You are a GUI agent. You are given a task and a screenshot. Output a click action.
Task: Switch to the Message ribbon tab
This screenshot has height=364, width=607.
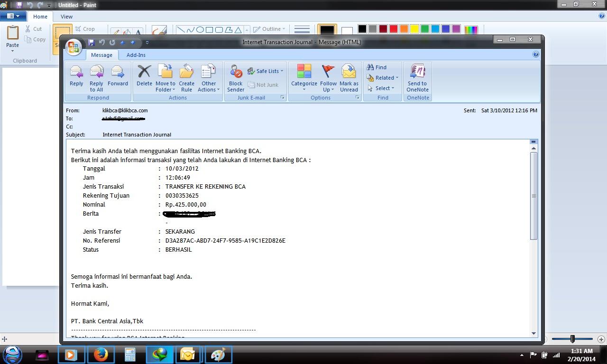tap(101, 55)
